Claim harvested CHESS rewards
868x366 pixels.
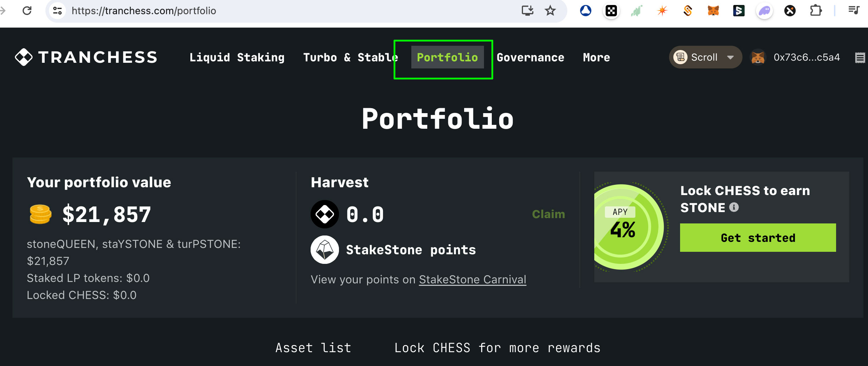click(x=549, y=214)
